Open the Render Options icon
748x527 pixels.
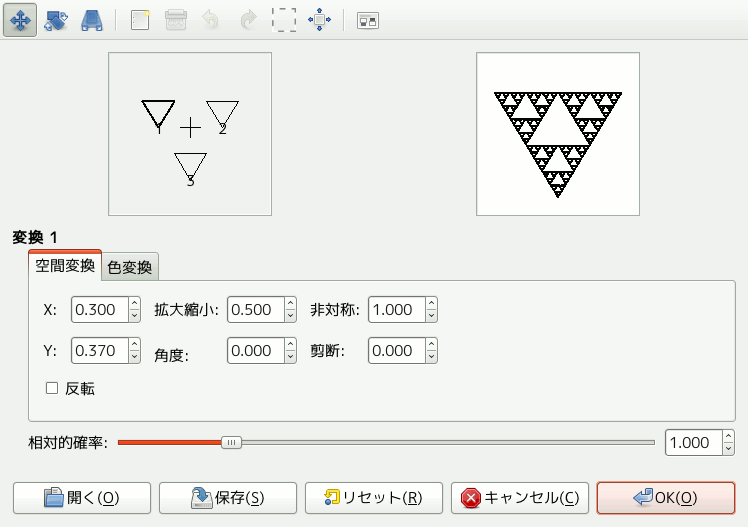(x=367, y=20)
